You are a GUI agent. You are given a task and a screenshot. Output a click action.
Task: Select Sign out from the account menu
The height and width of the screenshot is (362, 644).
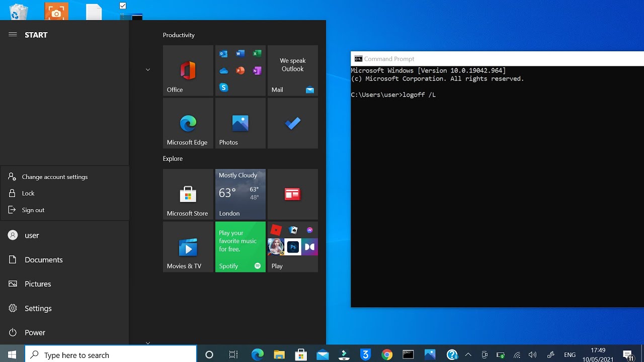[x=64, y=210]
